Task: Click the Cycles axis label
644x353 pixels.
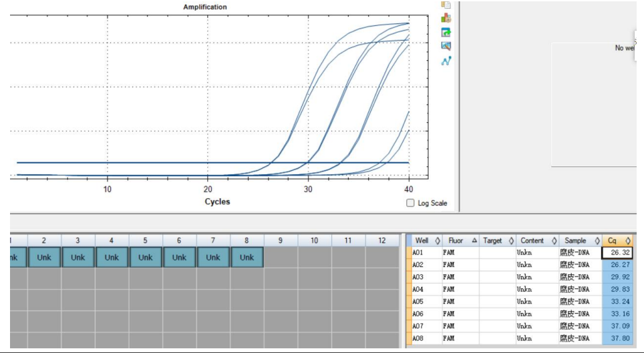Action: click(217, 202)
